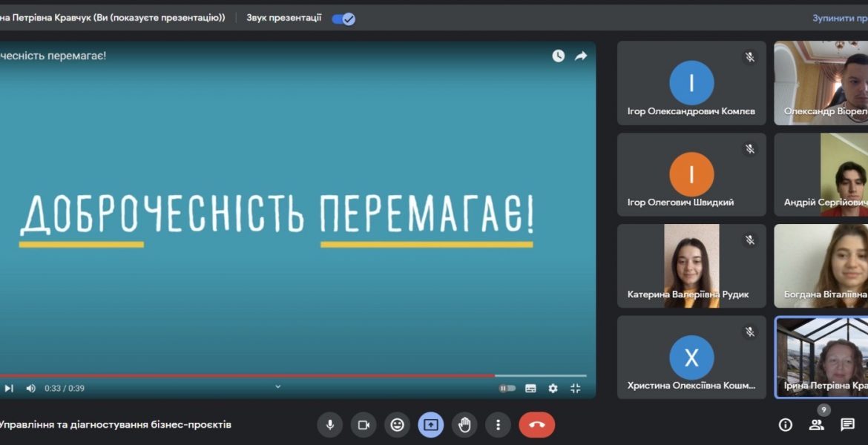The image size is (868, 445).
Task: Click Watch later clock icon on video
Action: coord(558,56)
